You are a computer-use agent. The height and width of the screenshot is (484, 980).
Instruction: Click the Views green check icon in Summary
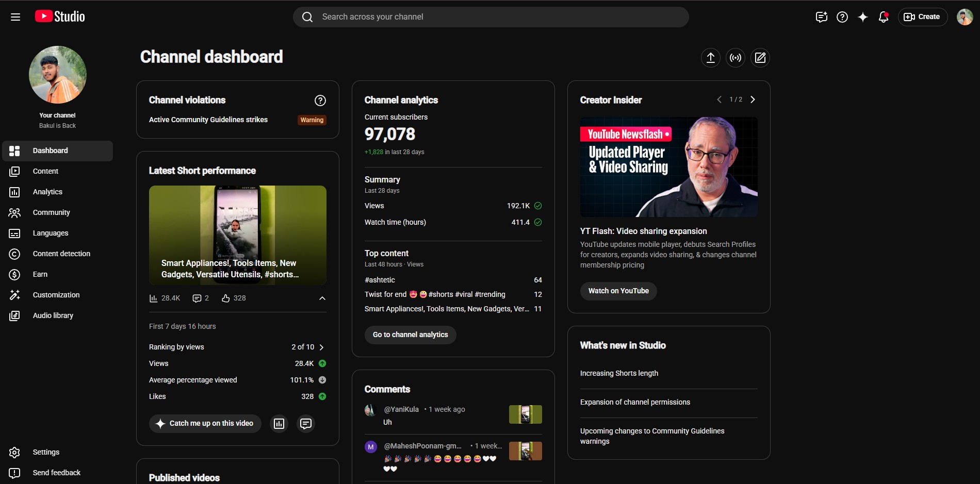[538, 206]
